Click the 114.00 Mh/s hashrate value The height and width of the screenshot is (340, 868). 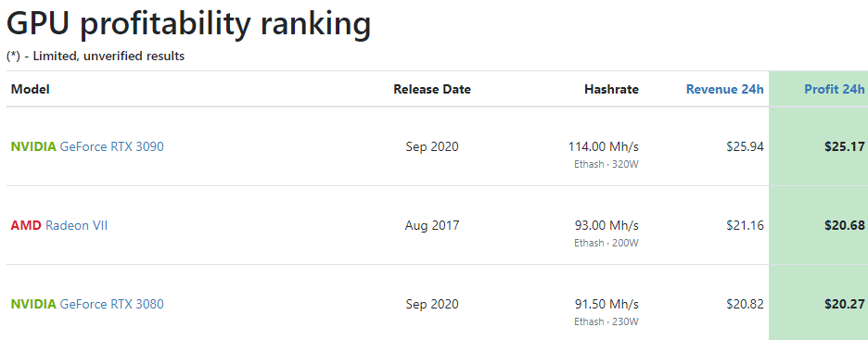click(x=604, y=147)
